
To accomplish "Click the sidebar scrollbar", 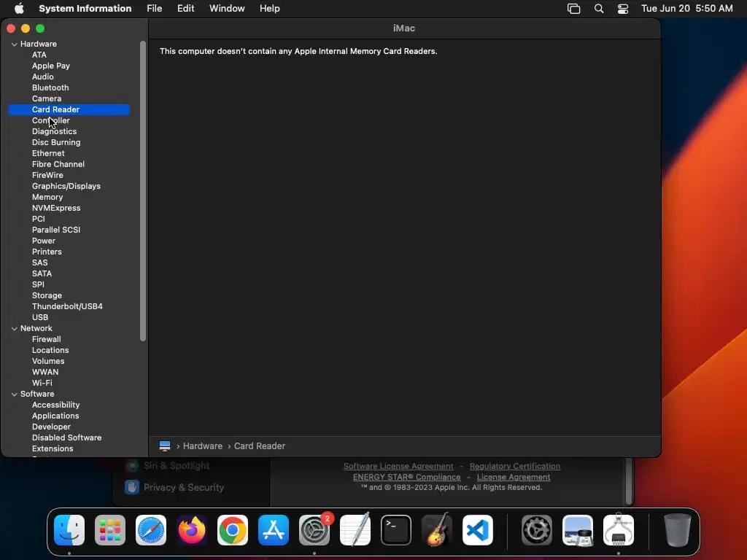I will [143, 191].
